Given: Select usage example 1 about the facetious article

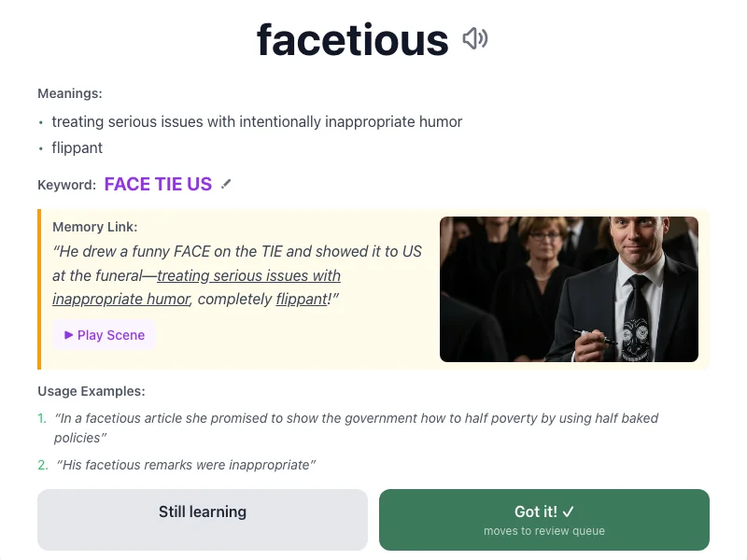Looking at the screenshot, I should [x=355, y=418].
